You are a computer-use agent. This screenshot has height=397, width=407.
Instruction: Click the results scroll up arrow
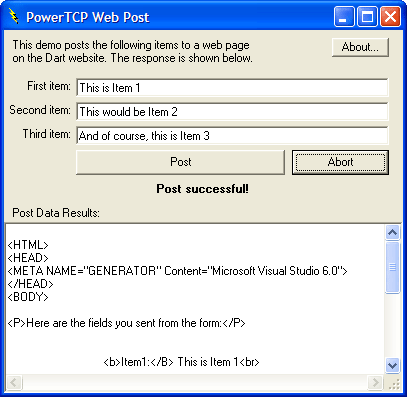tap(392, 232)
